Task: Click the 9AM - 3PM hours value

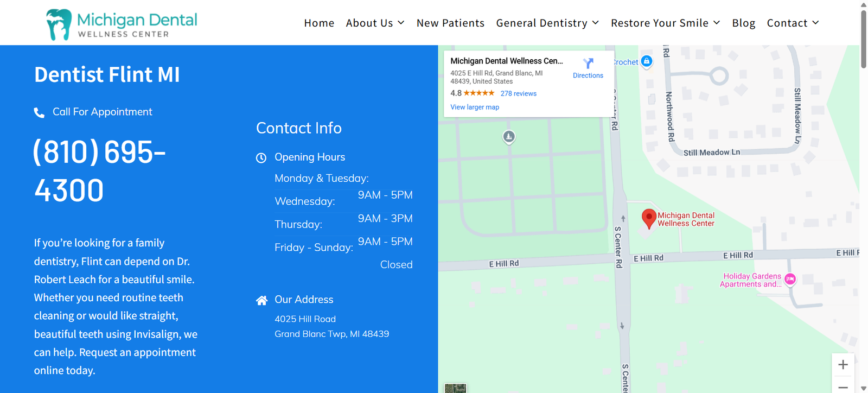Action: [385, 218]
